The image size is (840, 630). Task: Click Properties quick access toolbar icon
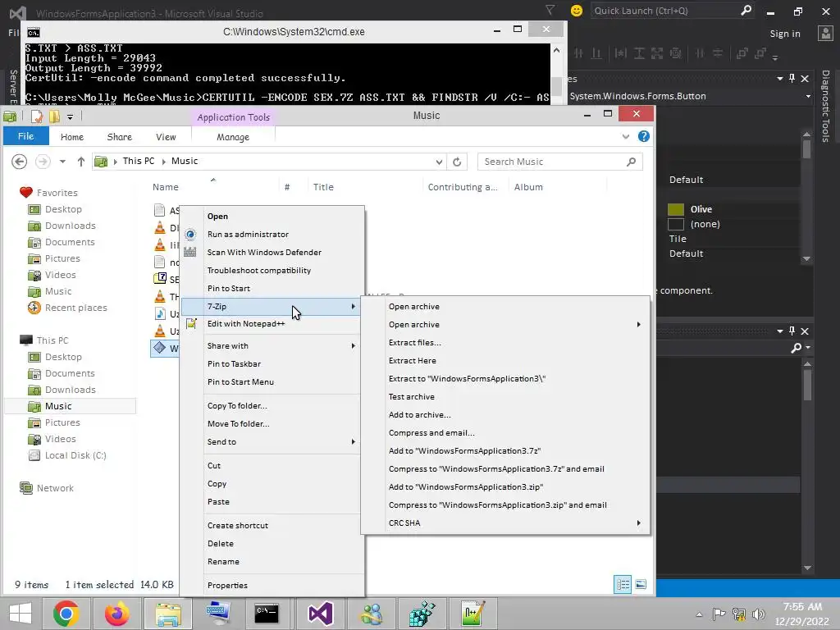pyautogui.click(x=37, y=116)
